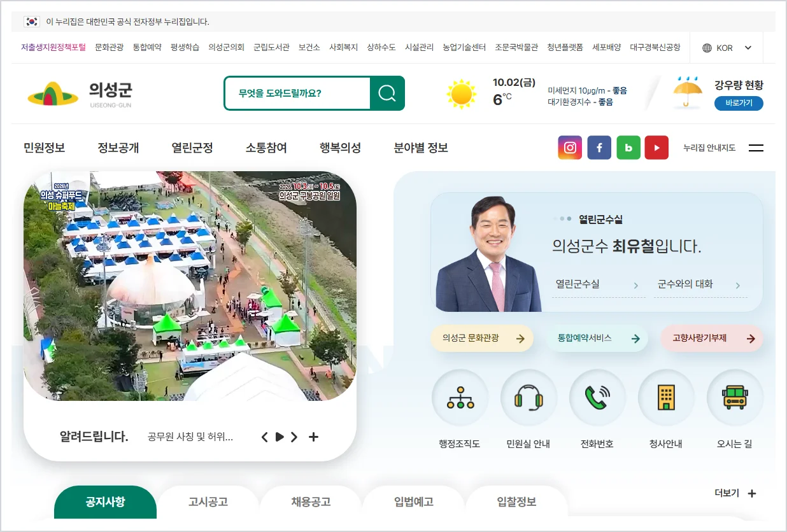Open the 저출생지원정책포털 link

[53, 48]
